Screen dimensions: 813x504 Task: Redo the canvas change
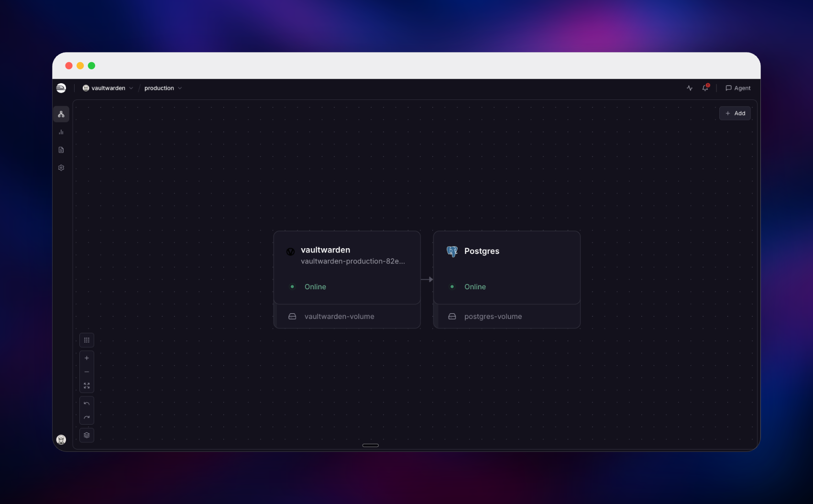pyautogui.click(x=87, y=417)
